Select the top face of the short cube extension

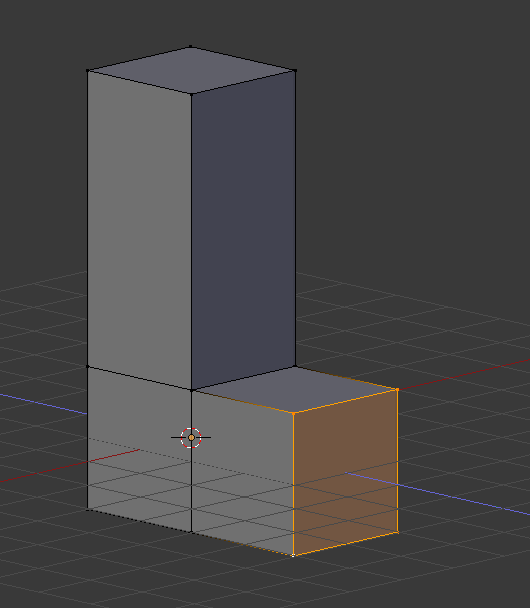[295, 389]
